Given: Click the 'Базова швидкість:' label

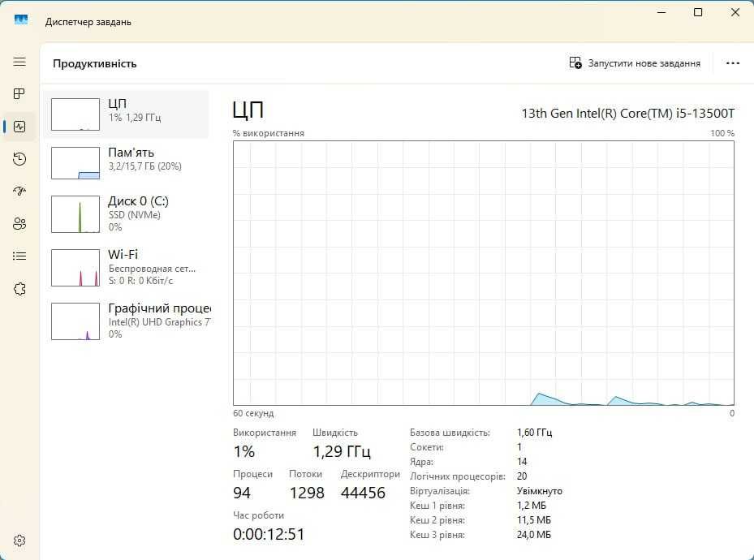Looking at the screenshot, I should tap(450, 432).
